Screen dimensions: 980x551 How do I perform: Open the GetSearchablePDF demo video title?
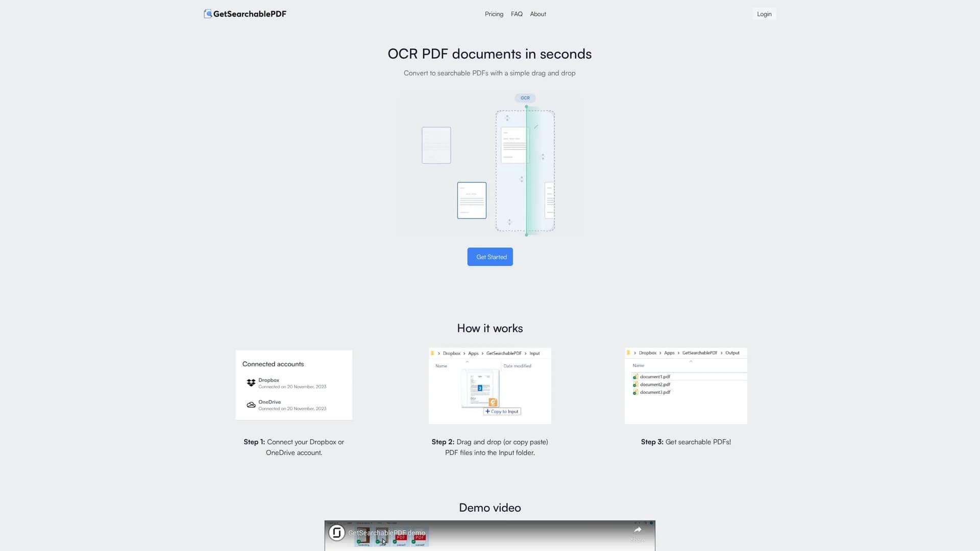pyautogui.click(x=387, y=533)
